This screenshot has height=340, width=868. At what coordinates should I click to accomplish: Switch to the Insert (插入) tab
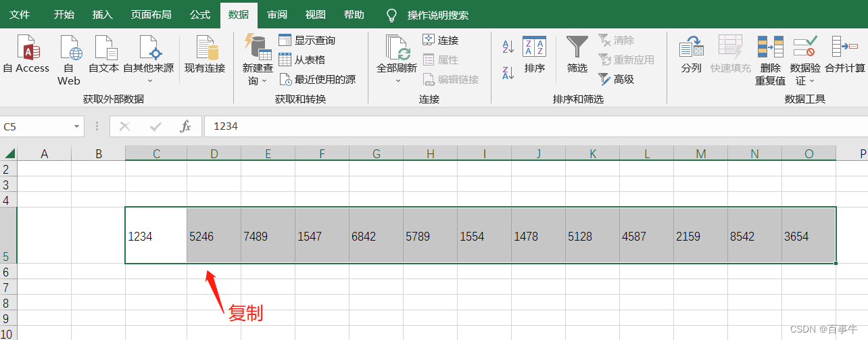click(x=103, y=15)
